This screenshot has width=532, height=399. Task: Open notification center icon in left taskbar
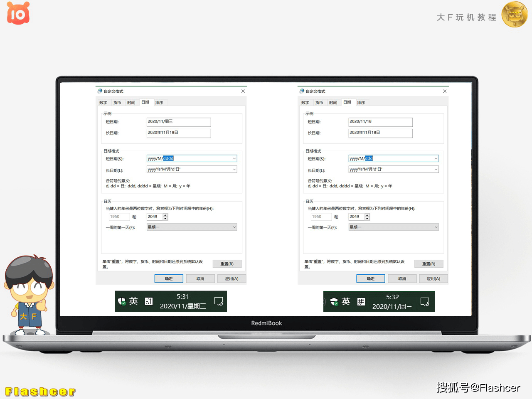coord(218,301)
